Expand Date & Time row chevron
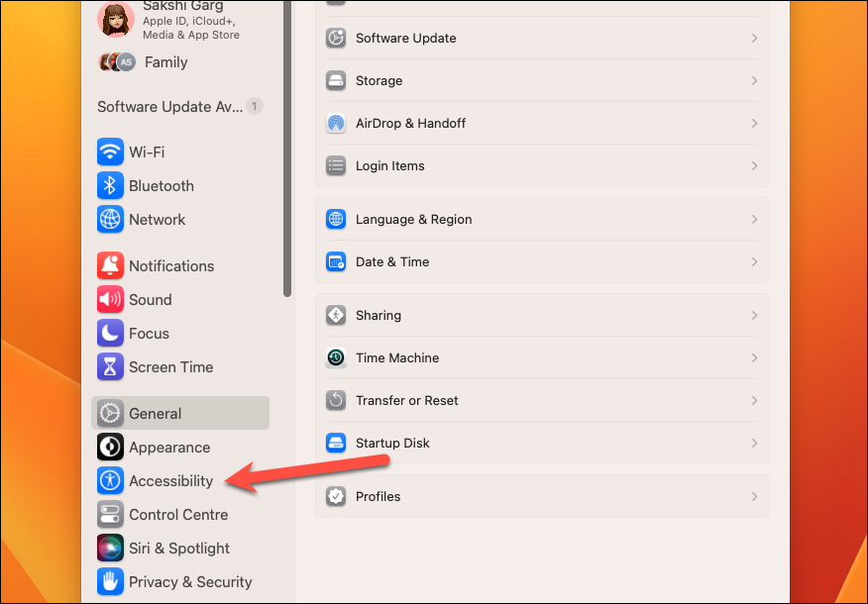Screen dimensions: 868x604 (x=754, y=262)
